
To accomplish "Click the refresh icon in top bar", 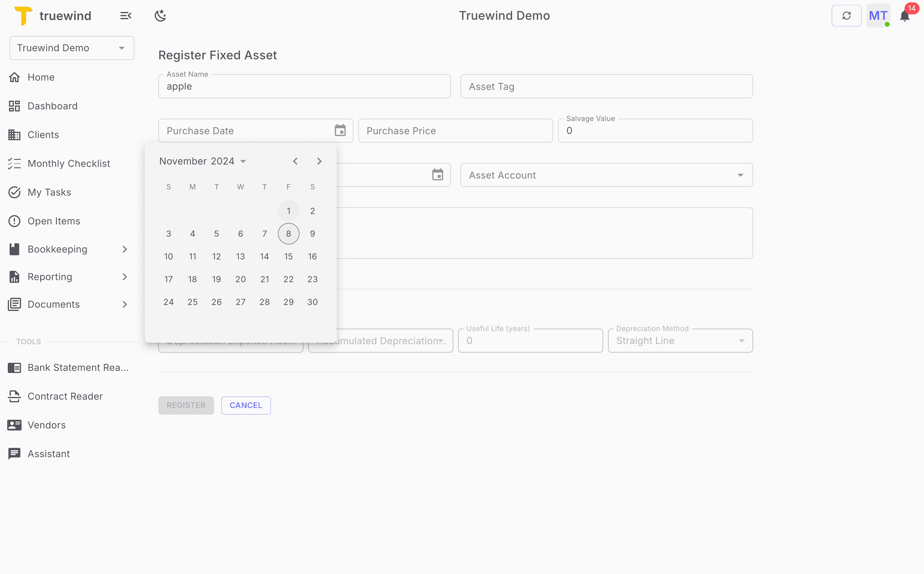I will [x=846, y=16].
